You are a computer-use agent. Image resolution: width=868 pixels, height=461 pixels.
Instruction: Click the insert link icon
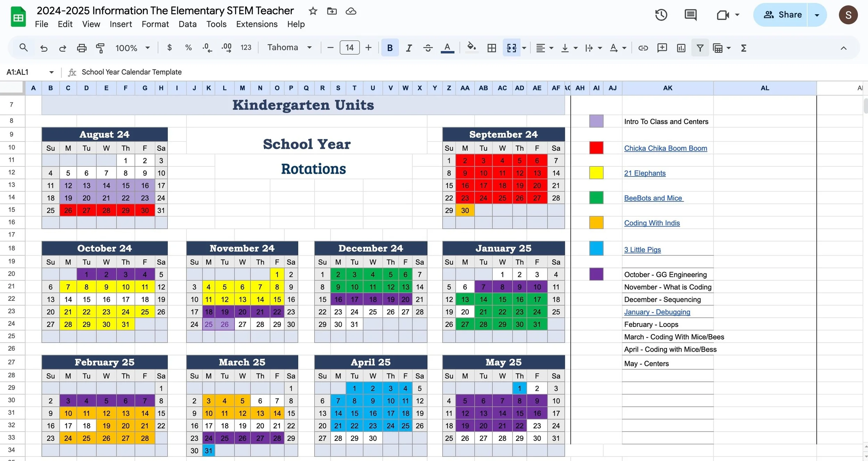click(643, 48)
